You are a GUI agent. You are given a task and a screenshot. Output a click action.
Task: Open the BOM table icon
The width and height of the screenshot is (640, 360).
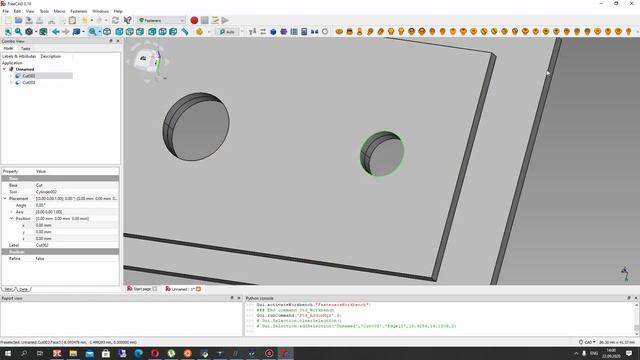click(x=294, y=31)
